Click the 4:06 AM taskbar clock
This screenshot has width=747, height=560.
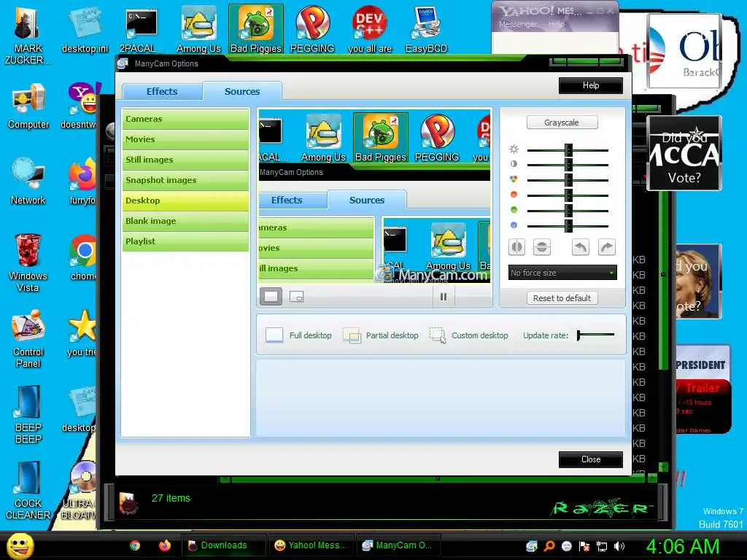(x=683, y=546)
